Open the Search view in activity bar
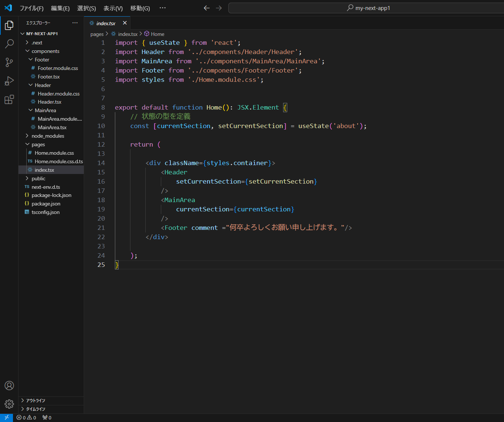This screenshot has width=504, height=422. click(9, 44)
